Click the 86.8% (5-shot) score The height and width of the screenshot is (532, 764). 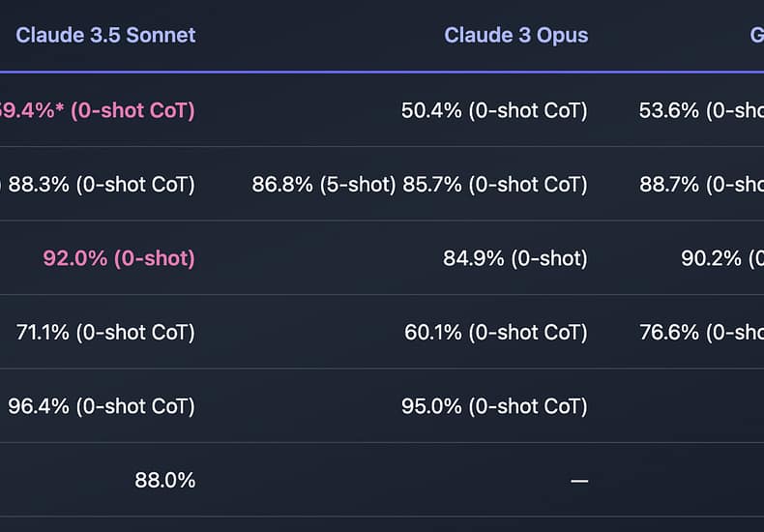pos(324,185)
